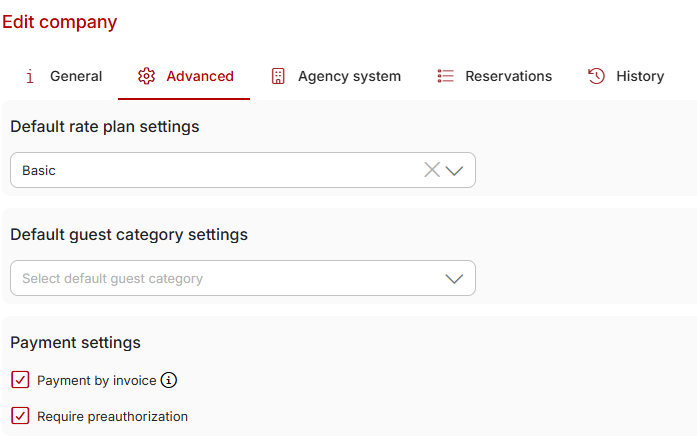The image size is (697, 447).
Task: Click the 'Require preauthorization' label text
Action: (112, 416)
